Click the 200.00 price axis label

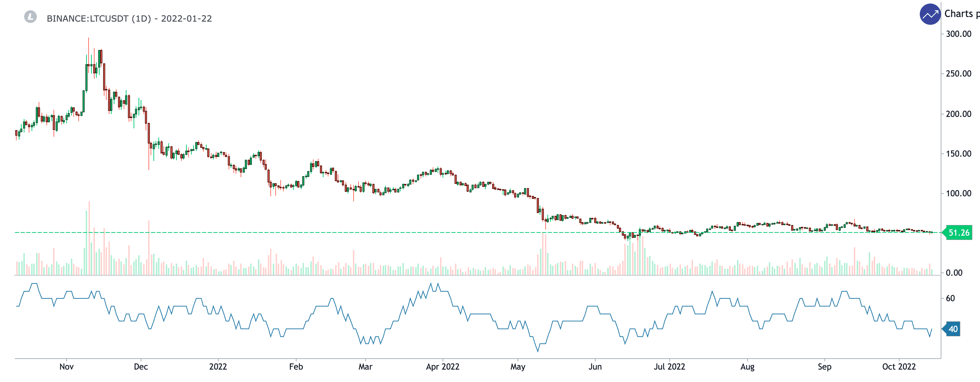(x=958, y=114)
